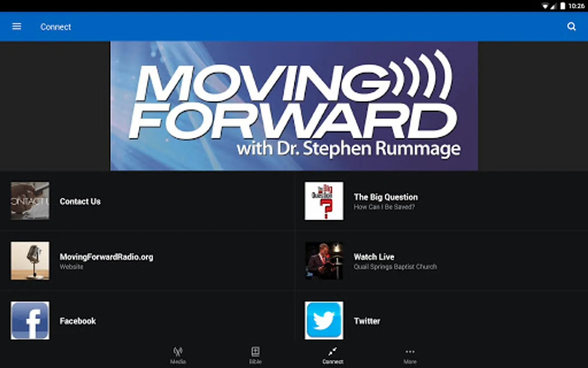Click the Connect title in header

[56, 27]
